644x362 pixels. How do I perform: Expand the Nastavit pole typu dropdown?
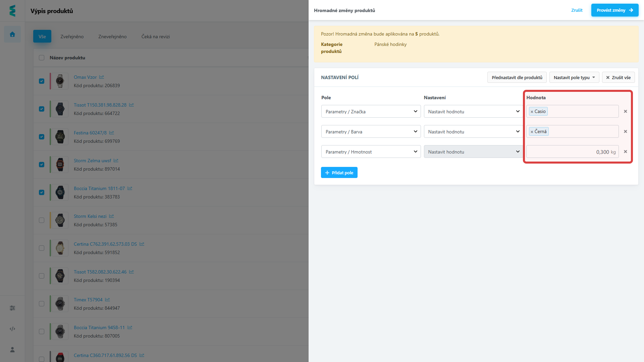[x=574, y=77]
